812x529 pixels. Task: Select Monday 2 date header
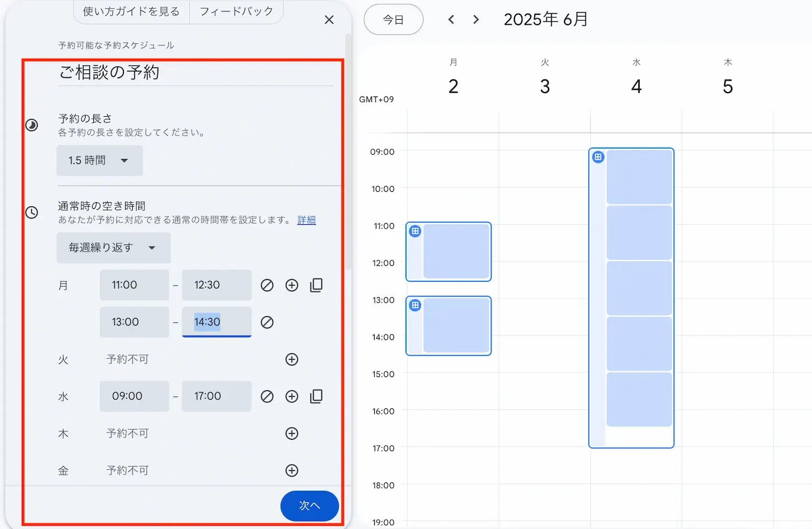click(x=453, y=87)
